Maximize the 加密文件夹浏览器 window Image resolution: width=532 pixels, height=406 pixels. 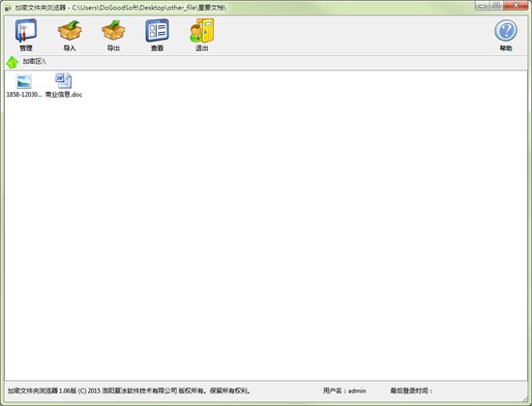496,6
